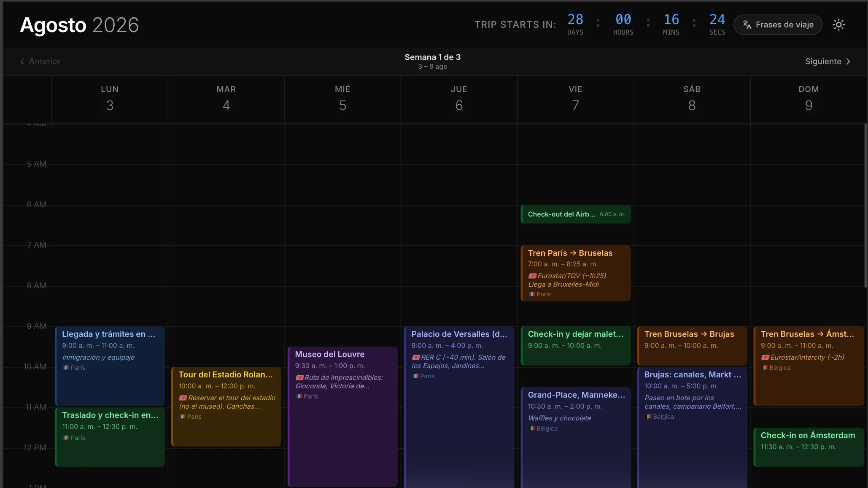Viewport: 868px width, 488px height.
Task: Open the Museo del Louvre event
Action: point(342,417)
